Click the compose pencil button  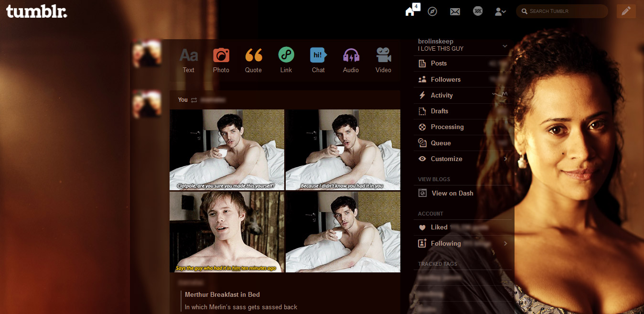coord(626,11)
